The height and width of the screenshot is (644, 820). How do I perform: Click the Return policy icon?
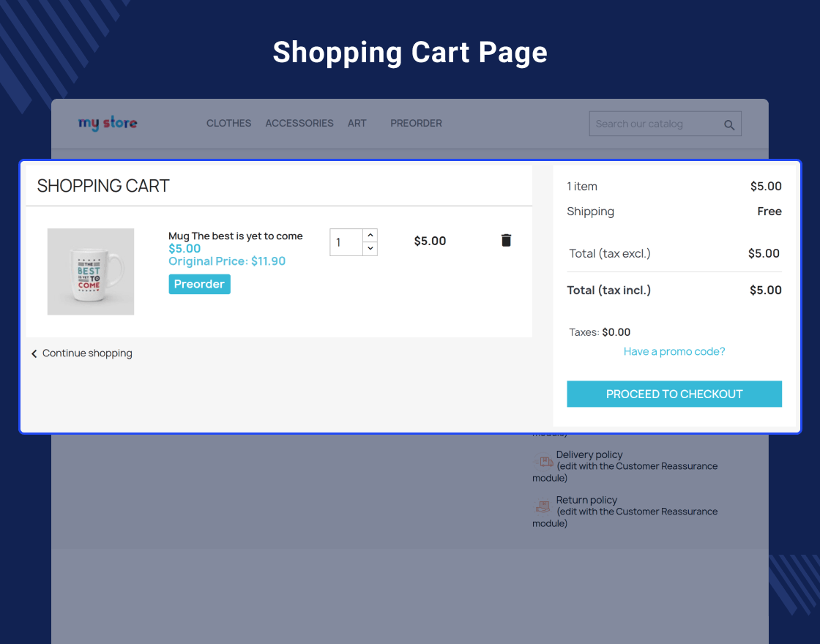click(x=543, y=506)
